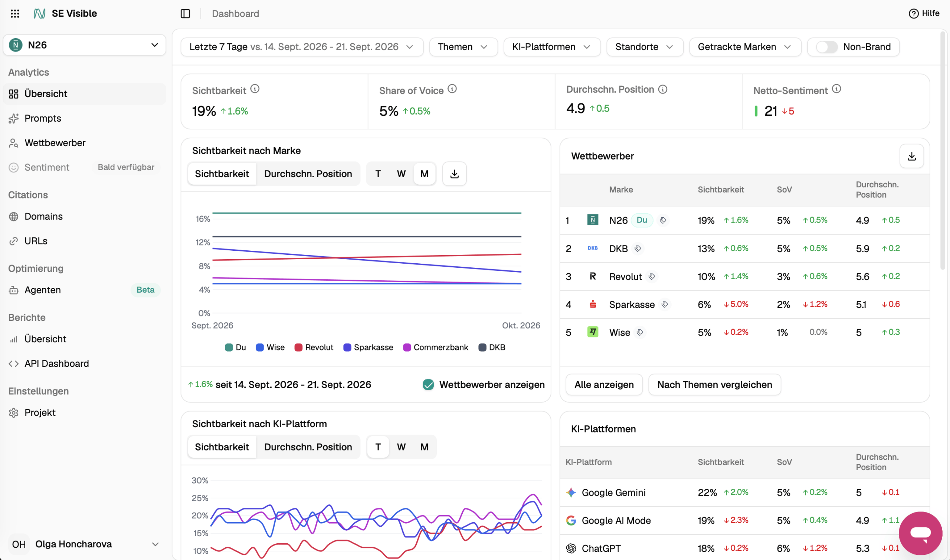
Task: Open Prompts in sidebar
Action: pos(84,118)
